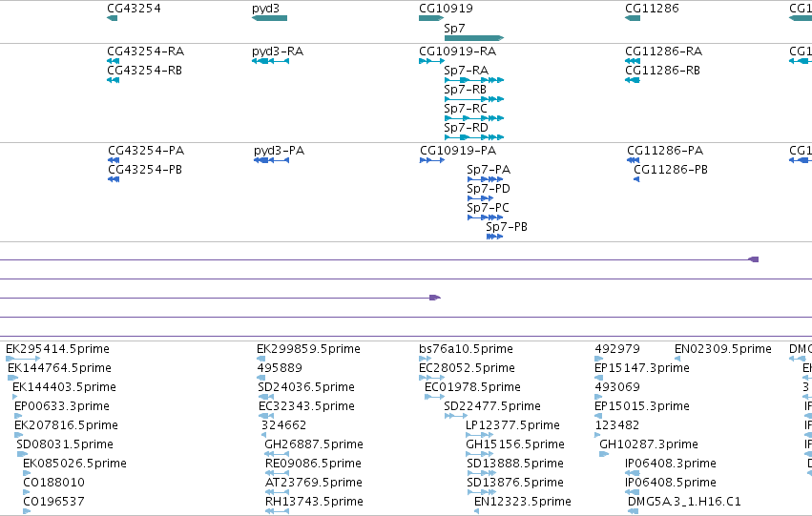812x516 pixels.
Task: Click EST EC32343.5prime
Action: 265,416
